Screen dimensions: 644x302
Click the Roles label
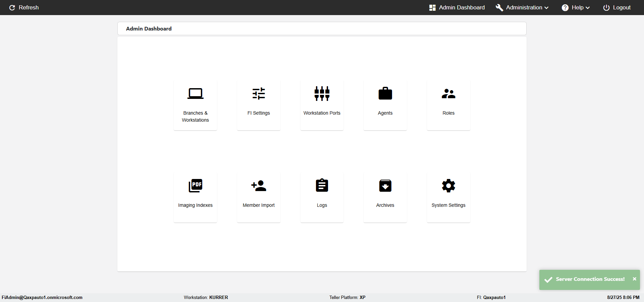click(448, 113)
